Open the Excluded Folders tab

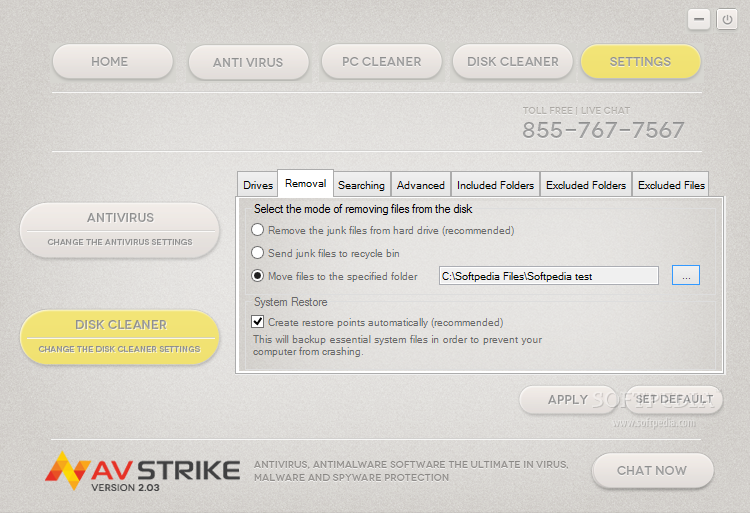click(586, 185)
